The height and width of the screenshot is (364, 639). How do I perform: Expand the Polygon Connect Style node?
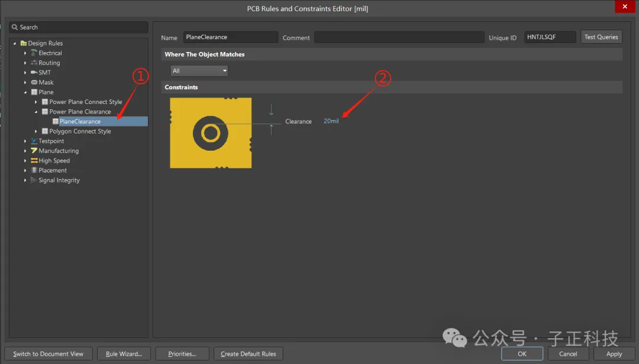pos(36,131)
